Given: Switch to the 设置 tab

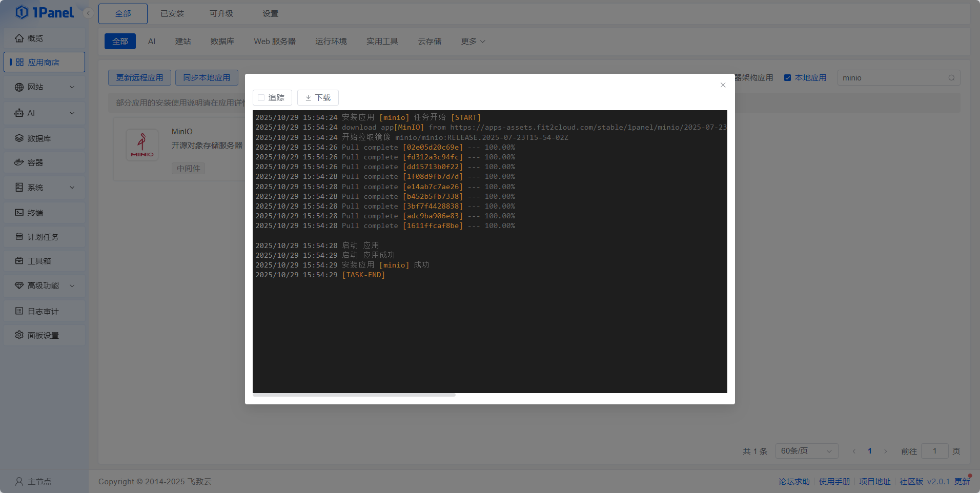Looking at the screenshot, I should pyautogui.click(x=271, y=14).
